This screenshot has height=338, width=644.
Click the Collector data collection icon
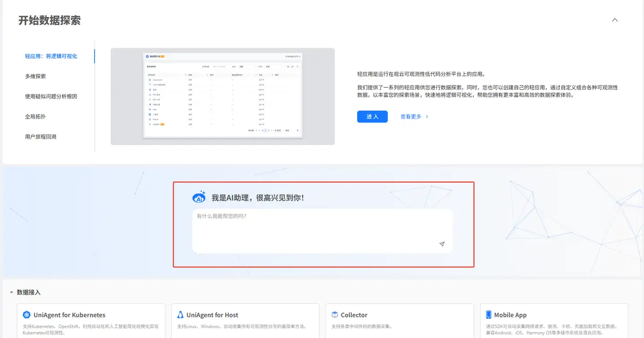335,315
